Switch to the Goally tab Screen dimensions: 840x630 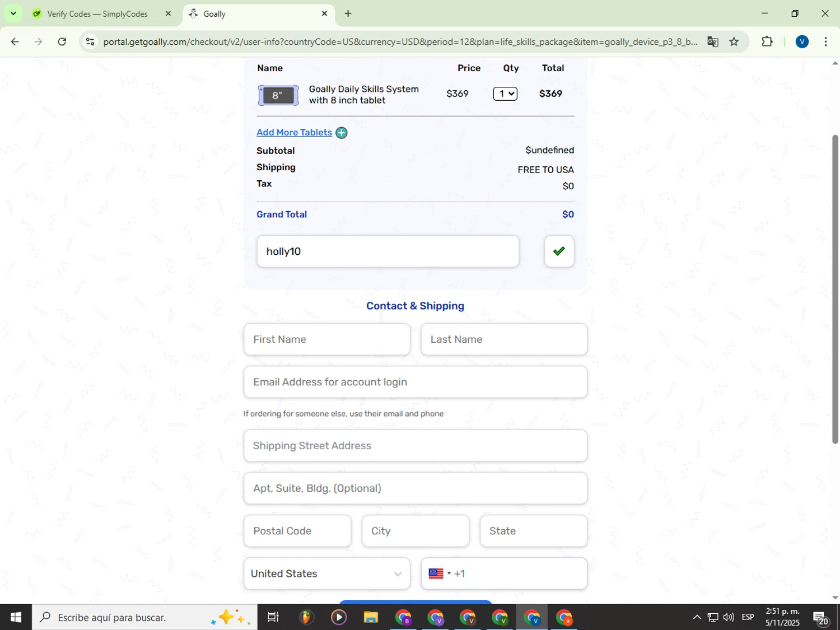click(x=252, y=14)
